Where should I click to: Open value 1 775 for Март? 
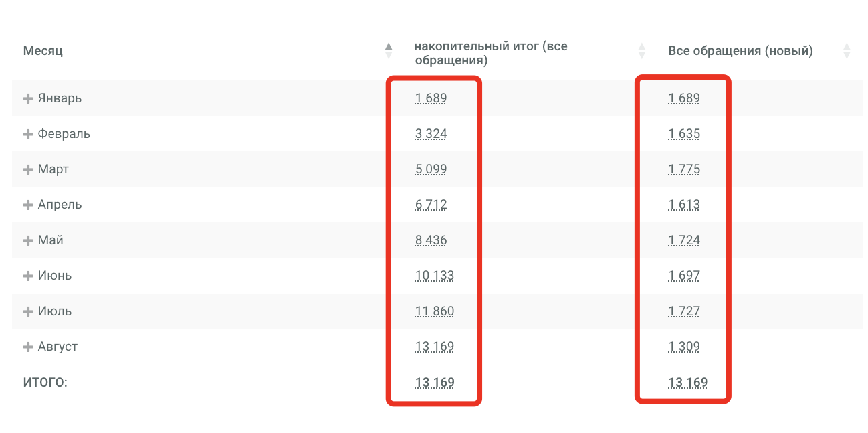click(684, 169)
